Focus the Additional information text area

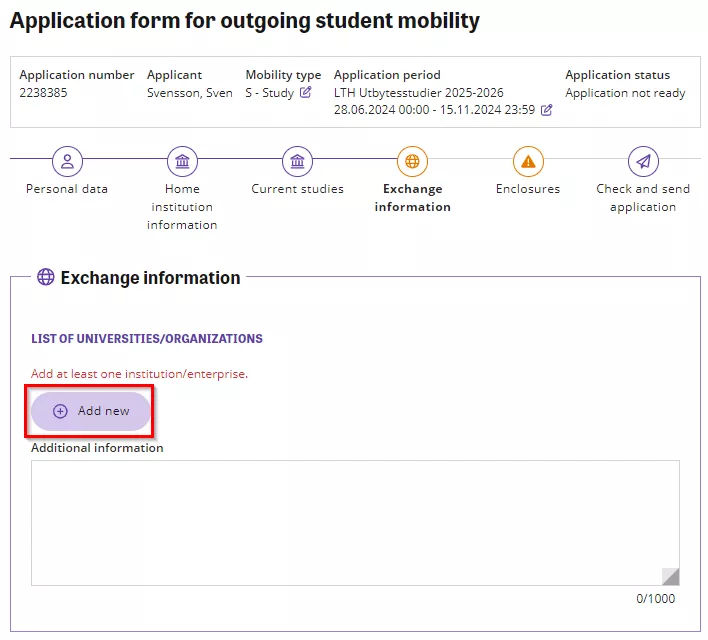(x=355, y=522)
